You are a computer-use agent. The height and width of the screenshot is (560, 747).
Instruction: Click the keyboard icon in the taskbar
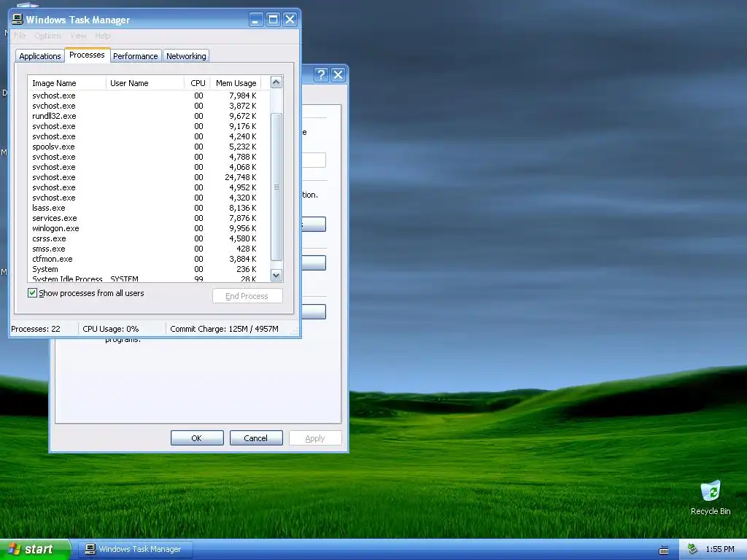664,550
